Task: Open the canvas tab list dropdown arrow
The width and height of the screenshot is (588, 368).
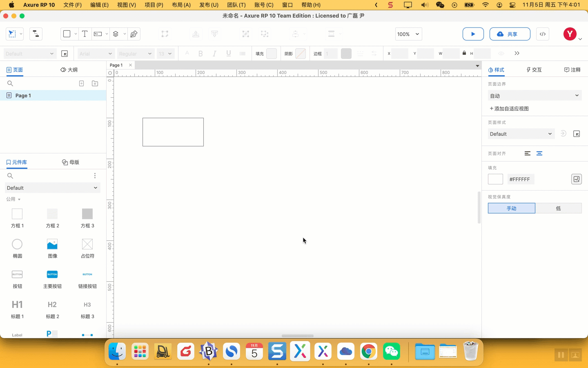Action: 477,66
